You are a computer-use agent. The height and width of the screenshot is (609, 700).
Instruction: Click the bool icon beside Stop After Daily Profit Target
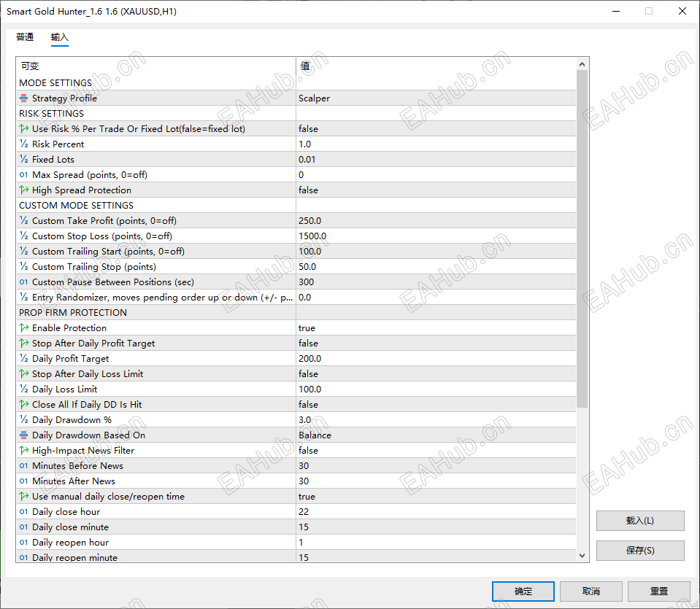[23, 343]
